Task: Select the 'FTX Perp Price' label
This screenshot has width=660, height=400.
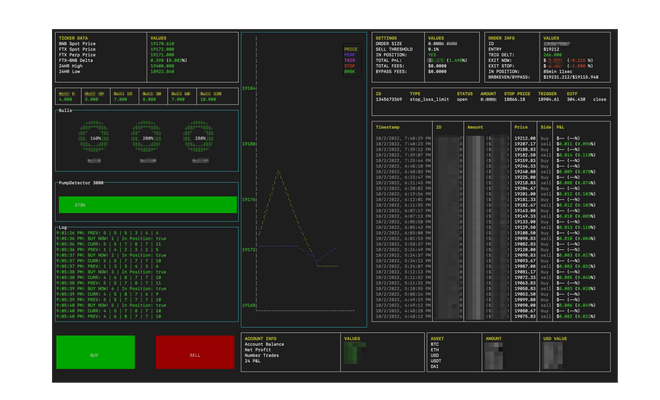Action: pos(77,55)
